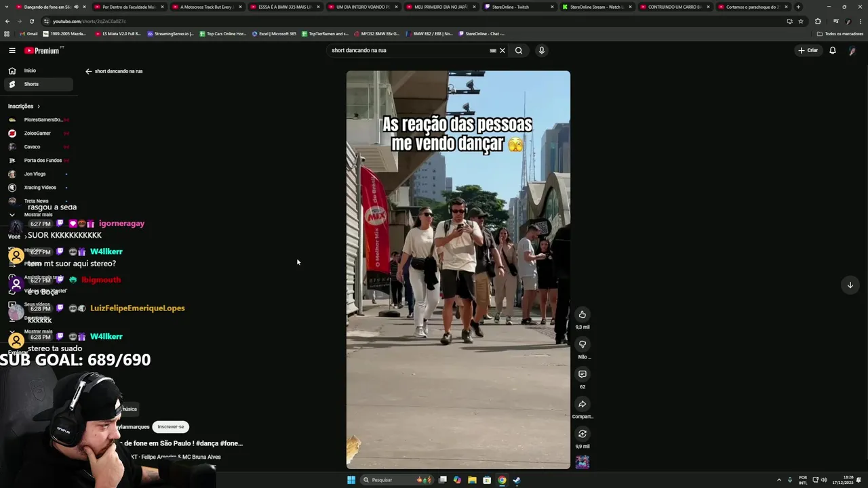
Task: Click the taskbar Pesquisar search box
Action: coord(395,480)
